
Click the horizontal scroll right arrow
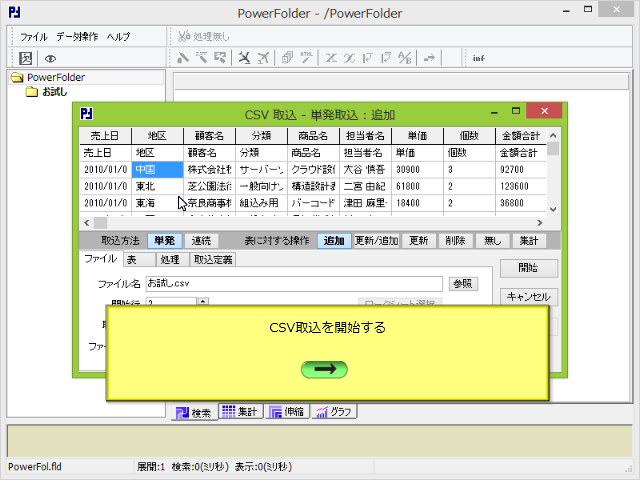[540, 223]
